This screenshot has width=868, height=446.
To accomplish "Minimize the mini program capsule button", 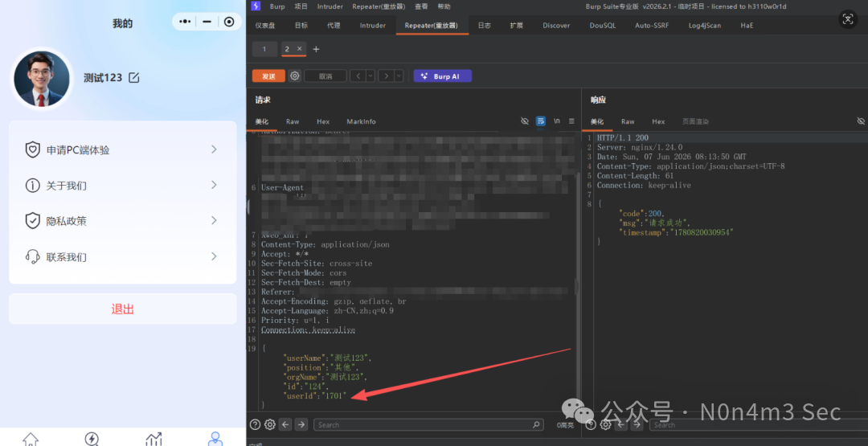I will click(x=207, y=22).
